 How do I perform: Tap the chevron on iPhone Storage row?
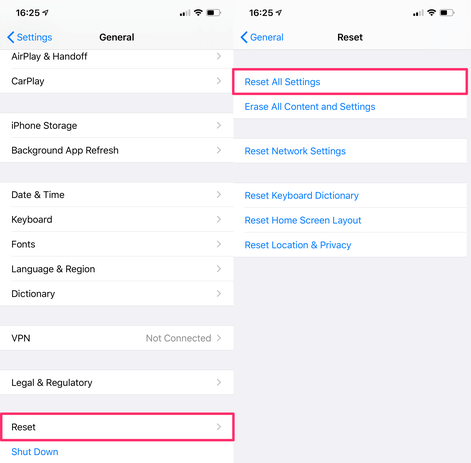point(219,125)
